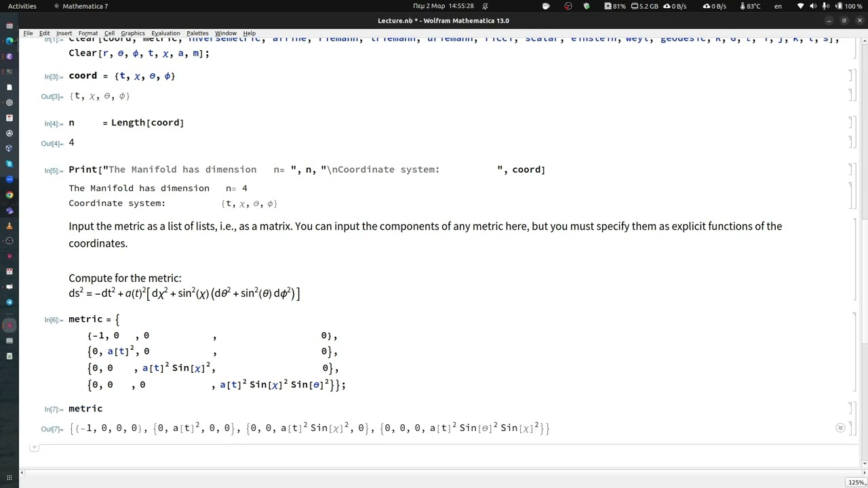Open the 125% zoom magnification dropdown
Viewport: 868px width, 488px height.
[856, 483]
